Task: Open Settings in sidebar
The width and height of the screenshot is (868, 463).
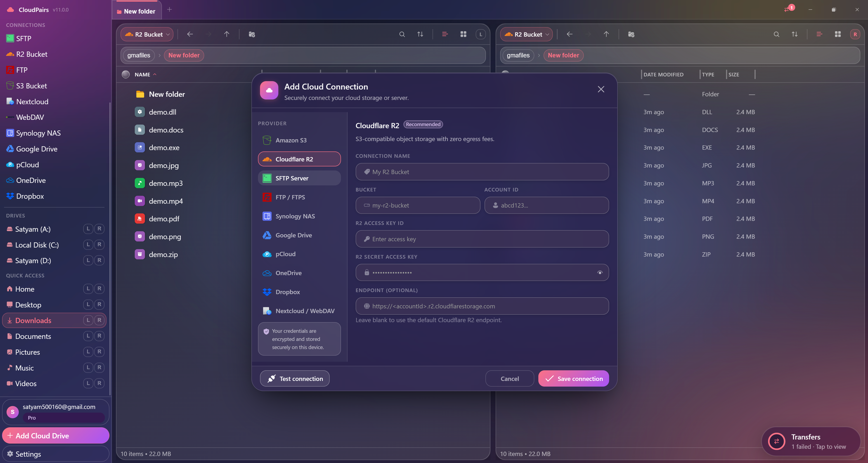Action: (x=56, y=454)
